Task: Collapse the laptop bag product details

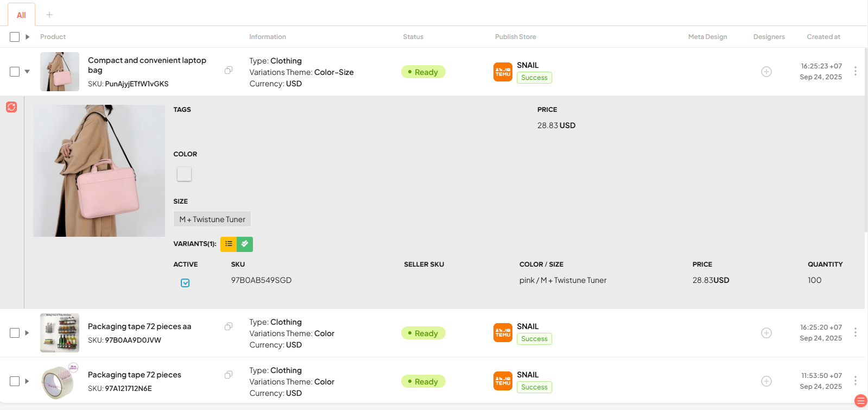Action: coord(27,72)
